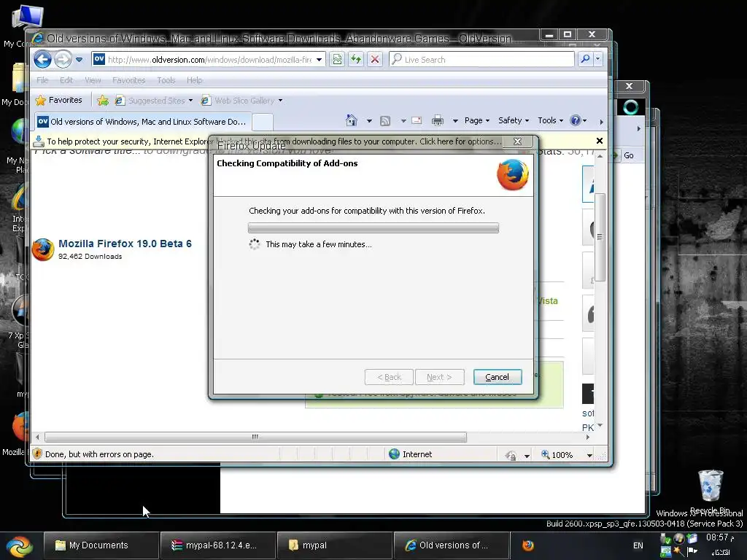747x560 pixels.
Task: Click the Next button in Firefox Update
Action: [439, 377]
